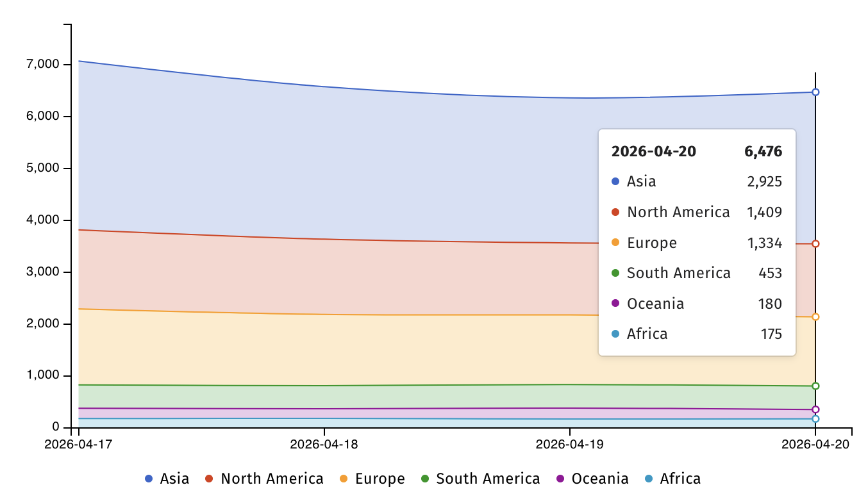
Task: Click the 2026-04-17 x-axis label
Action: (x=79, y=445)
